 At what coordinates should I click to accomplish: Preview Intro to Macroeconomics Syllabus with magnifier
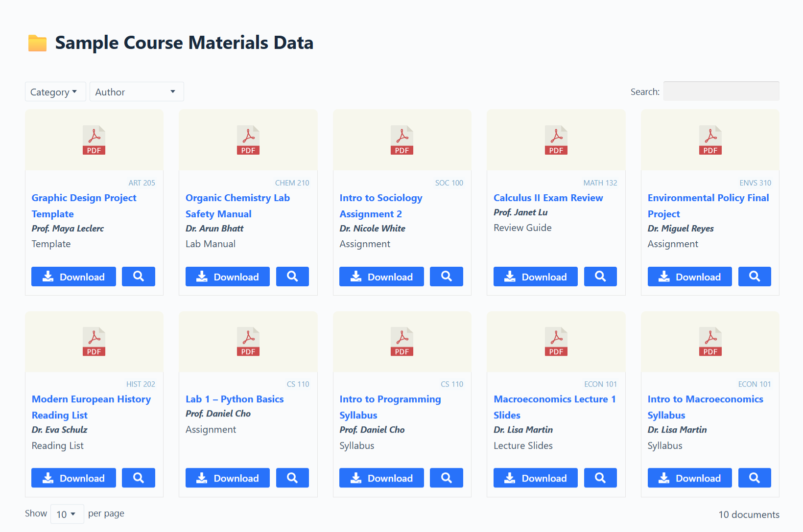tap(755, 478)
